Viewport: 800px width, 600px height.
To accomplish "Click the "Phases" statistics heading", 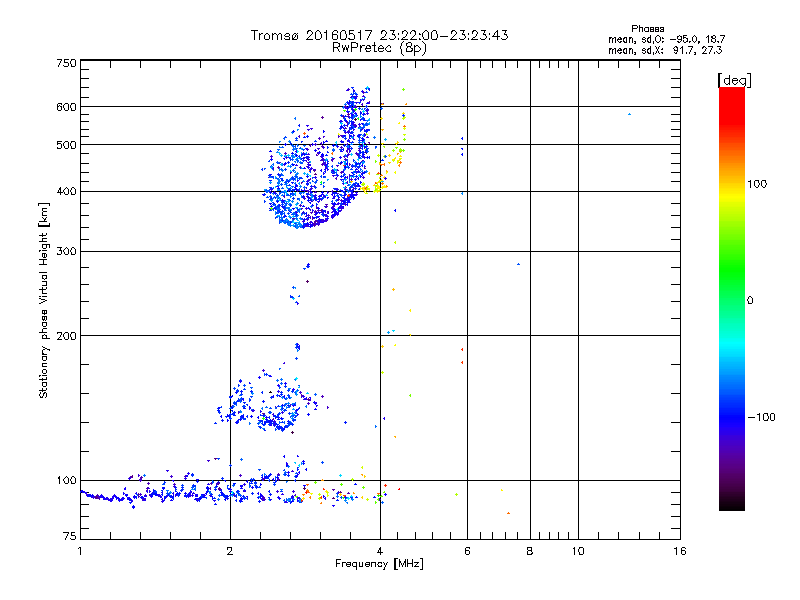I will coord(647,29).
